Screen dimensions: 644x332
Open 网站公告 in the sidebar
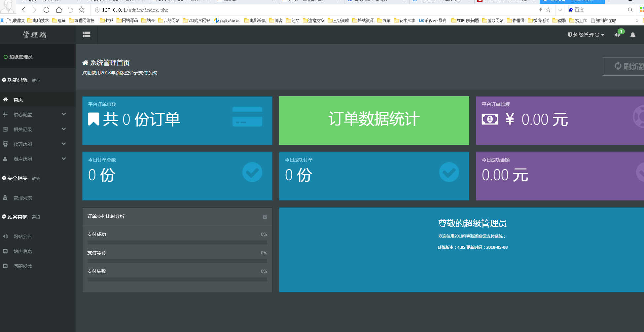23,237
